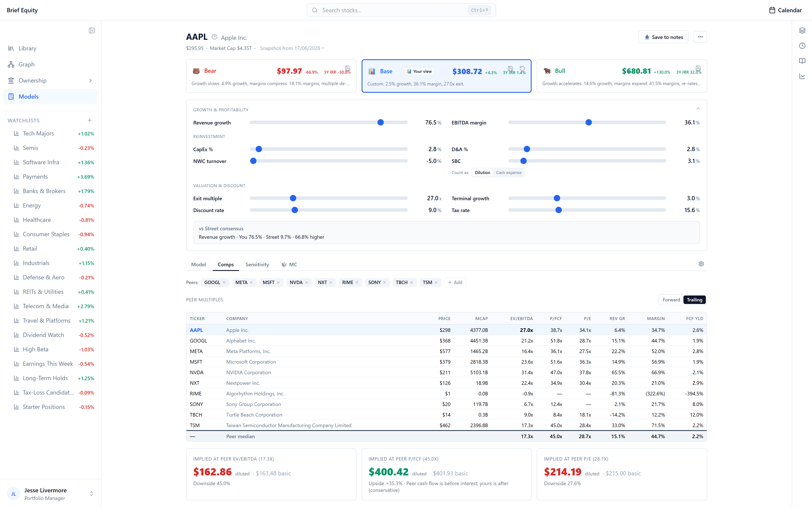Switch peer multiples to Forward
This screenshot has height=508, width=812.
pyautogui.click(x=671, y=300)
